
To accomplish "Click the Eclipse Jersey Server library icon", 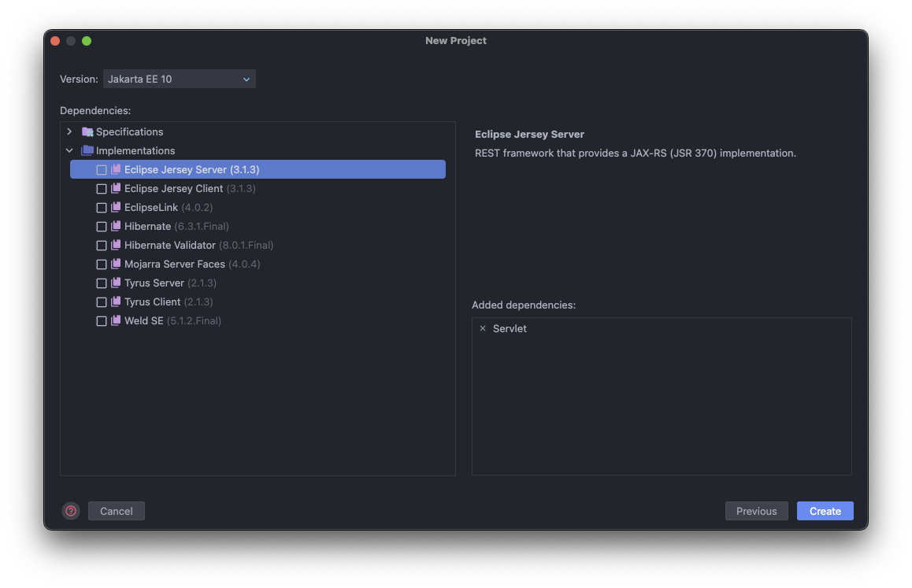I will pos(114,169).
